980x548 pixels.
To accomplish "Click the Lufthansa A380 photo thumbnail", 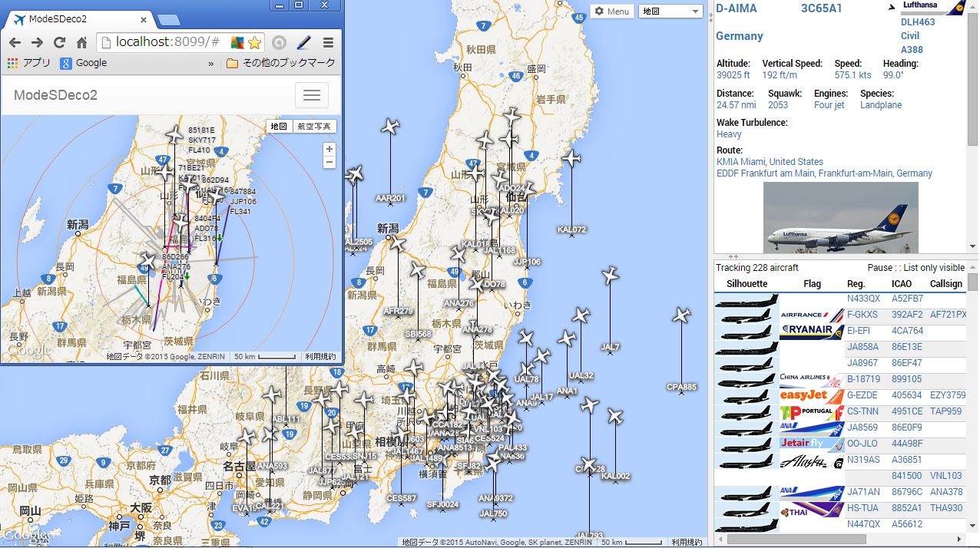I will (x=840, y=217).
